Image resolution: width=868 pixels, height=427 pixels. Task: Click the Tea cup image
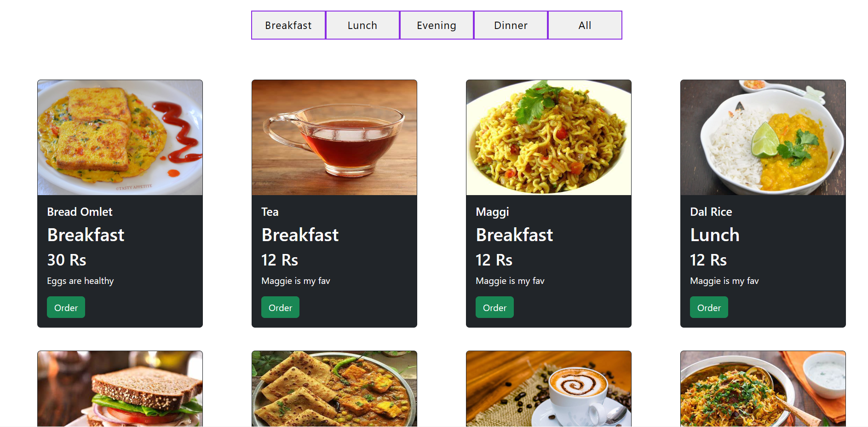click(334, 138)
